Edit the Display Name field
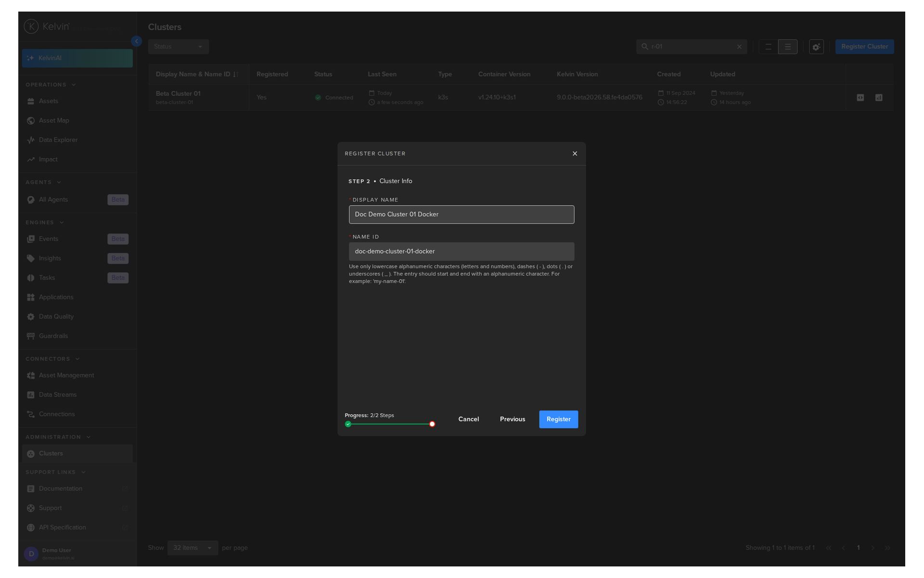This screenshot has height=578, width=924. 461,214
